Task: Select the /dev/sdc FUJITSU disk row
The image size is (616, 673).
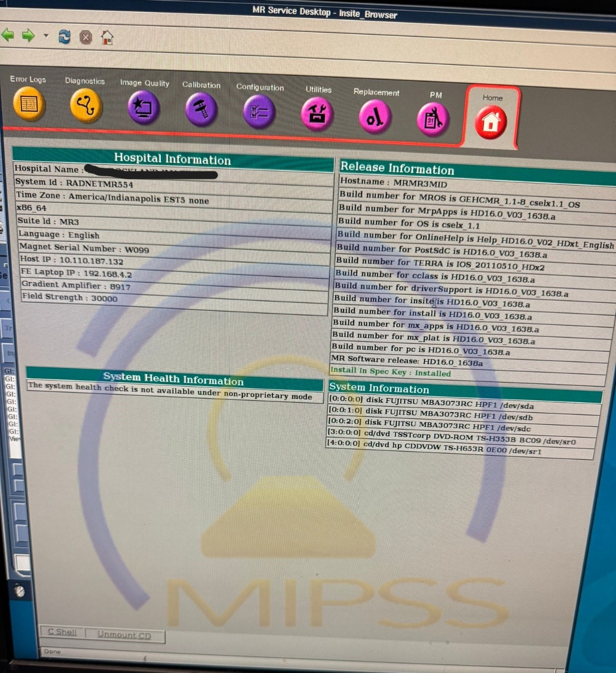Action: coord(463,425)
